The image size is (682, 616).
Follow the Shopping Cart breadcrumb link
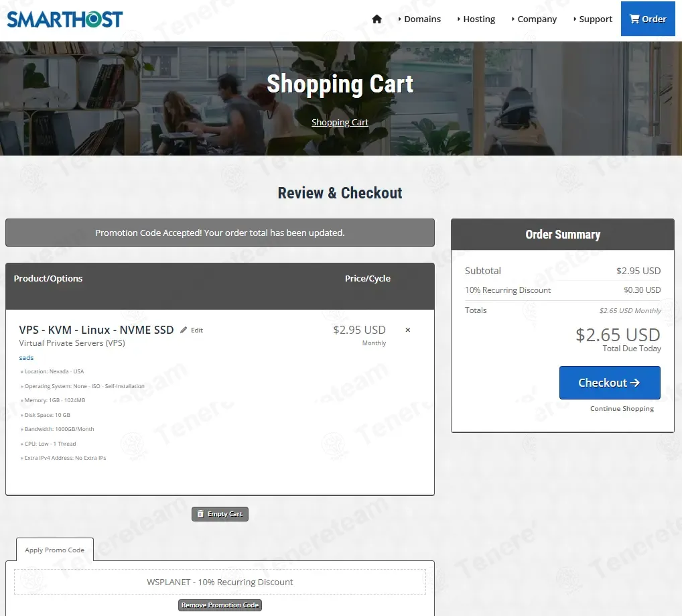340,122
